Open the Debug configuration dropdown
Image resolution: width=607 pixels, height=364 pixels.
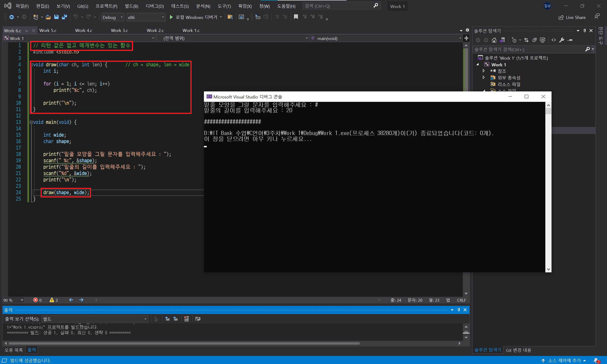point(122,17)
